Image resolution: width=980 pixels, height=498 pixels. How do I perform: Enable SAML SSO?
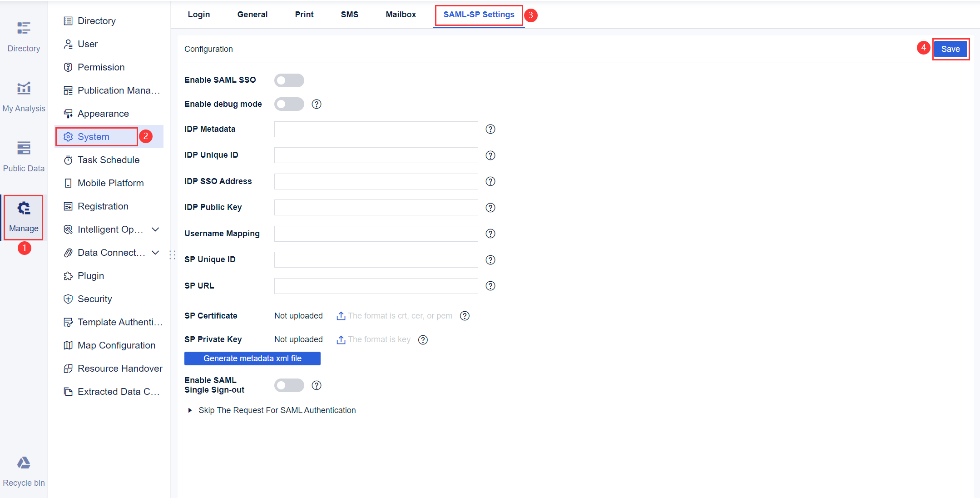(x=289, y=80)
